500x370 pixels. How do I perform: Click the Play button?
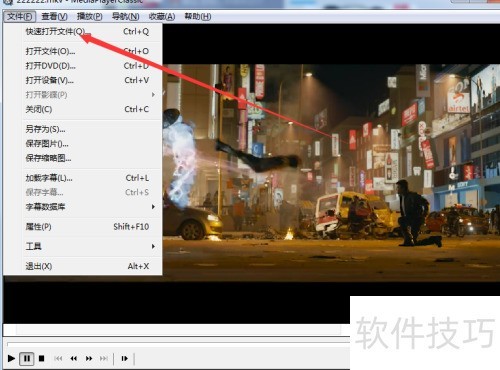pyautogui.click(x=11, y=359)
